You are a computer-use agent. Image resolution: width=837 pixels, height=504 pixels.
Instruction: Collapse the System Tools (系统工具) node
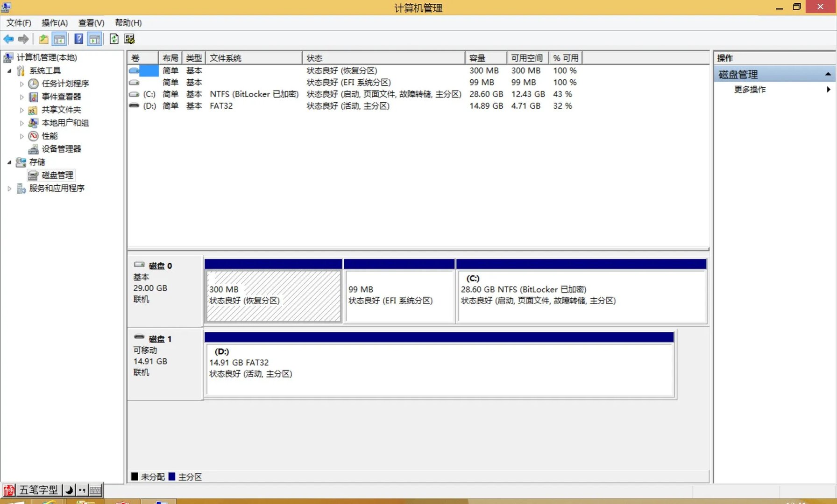[x=9, y=71]
